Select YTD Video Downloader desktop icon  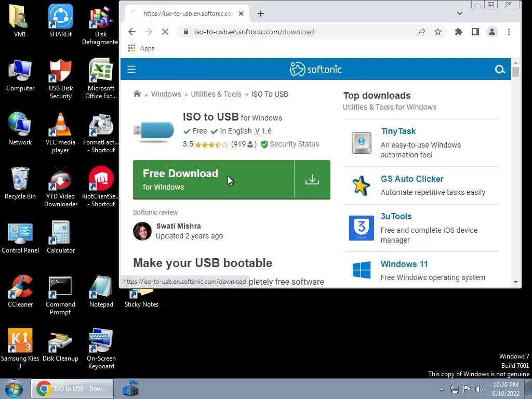pyautogui.click(x=61, y=187)
